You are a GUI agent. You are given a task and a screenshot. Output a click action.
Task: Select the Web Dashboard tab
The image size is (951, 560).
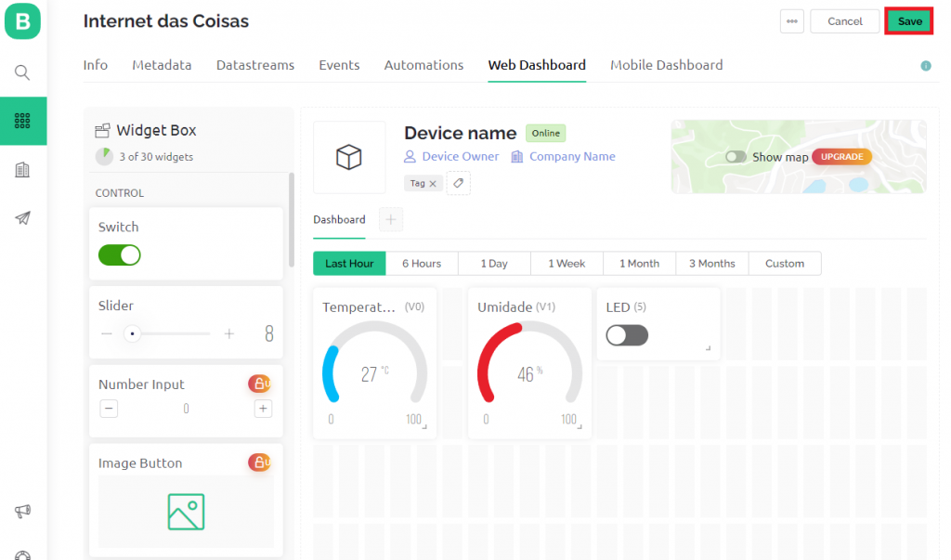(537, 65)
